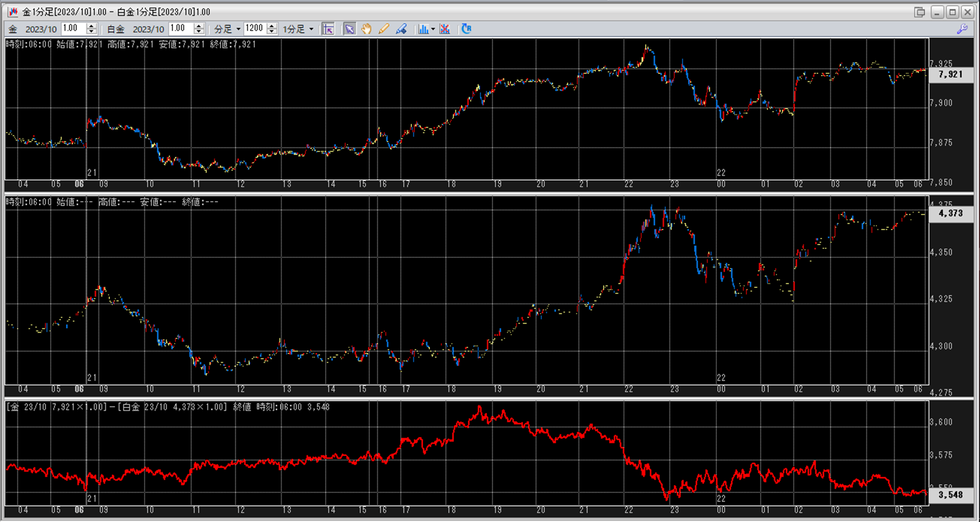Decrease the 白金 multiplier stepper value
Viewport: 980px width, 522px height.
[x=199, y=32]
